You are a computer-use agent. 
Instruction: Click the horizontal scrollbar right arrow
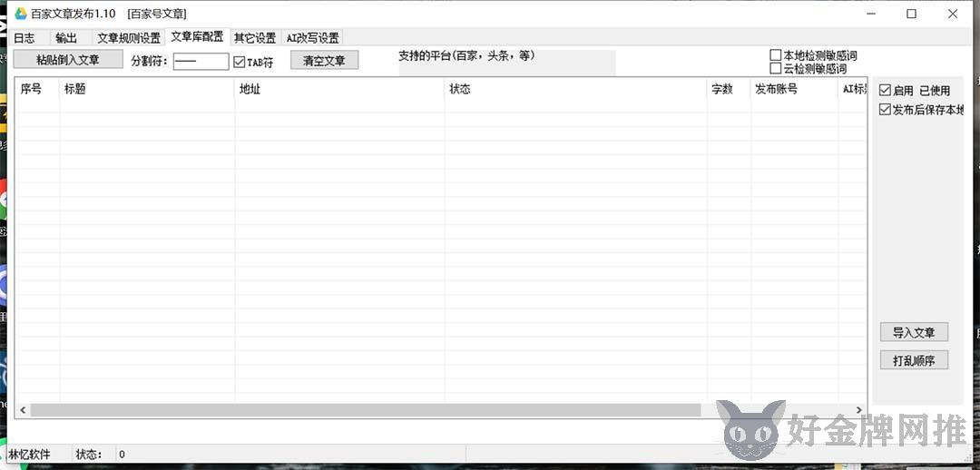pyautogui.click(x=859, y=410)
